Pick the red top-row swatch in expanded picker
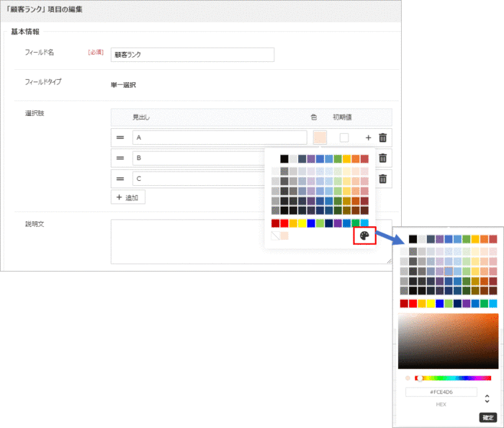 (x=493, y=239)
